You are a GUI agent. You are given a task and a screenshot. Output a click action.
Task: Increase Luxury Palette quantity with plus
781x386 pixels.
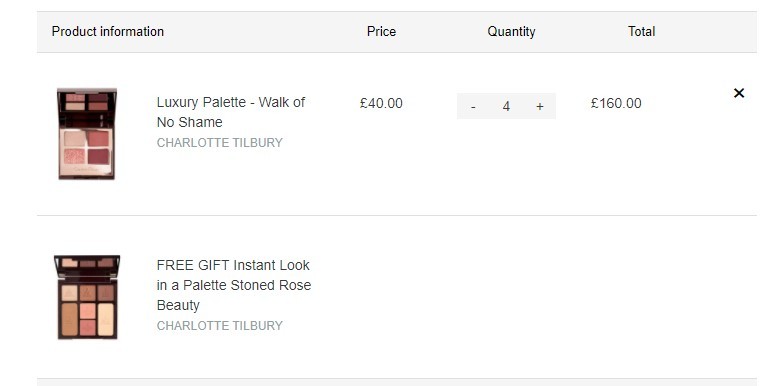(x=539, y=106)
